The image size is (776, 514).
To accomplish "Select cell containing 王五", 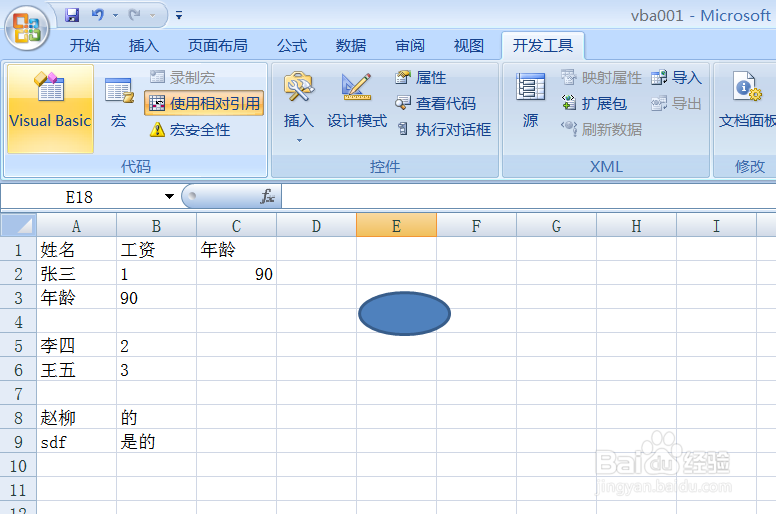I will [x=77, y=370].
